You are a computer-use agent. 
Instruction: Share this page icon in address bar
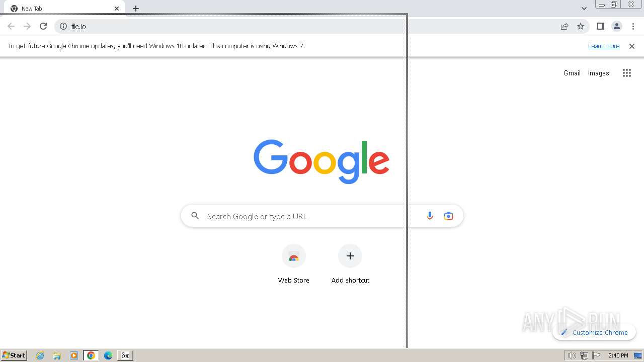point(565,26)
